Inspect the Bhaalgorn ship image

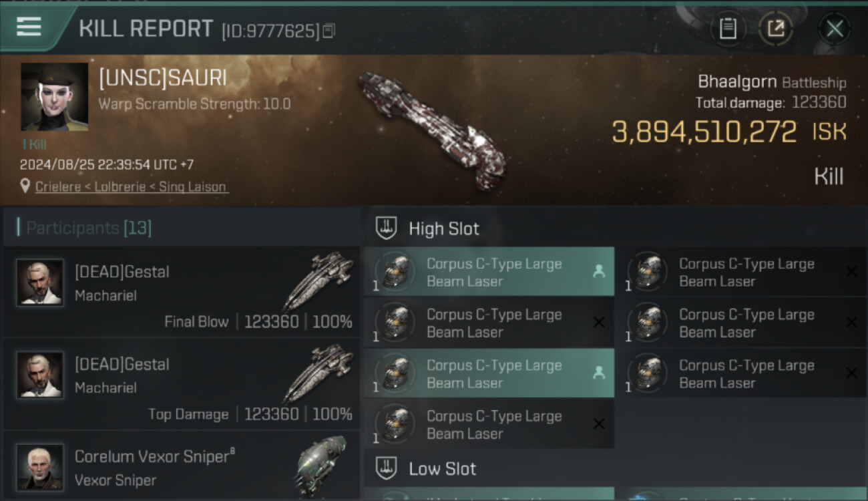click(x=431, y=129)
